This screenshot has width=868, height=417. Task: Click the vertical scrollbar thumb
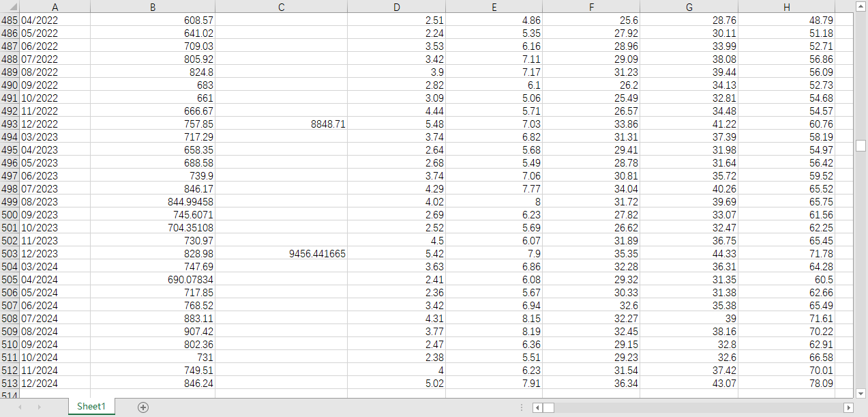[x=860, y=145]
